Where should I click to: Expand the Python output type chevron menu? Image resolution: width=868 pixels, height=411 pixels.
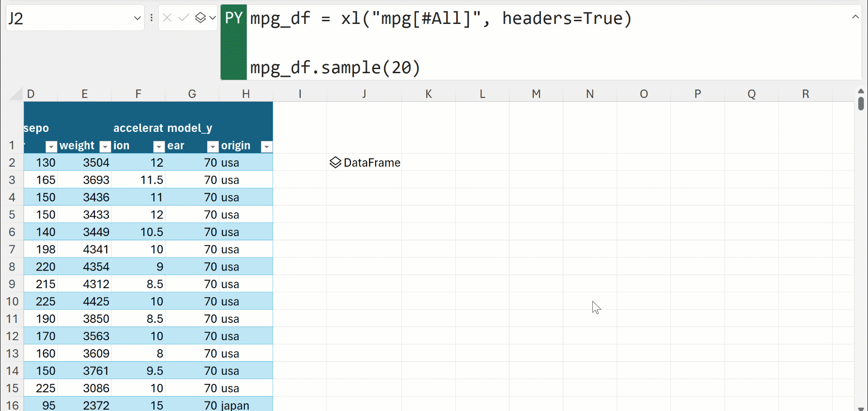pos(212,18)
